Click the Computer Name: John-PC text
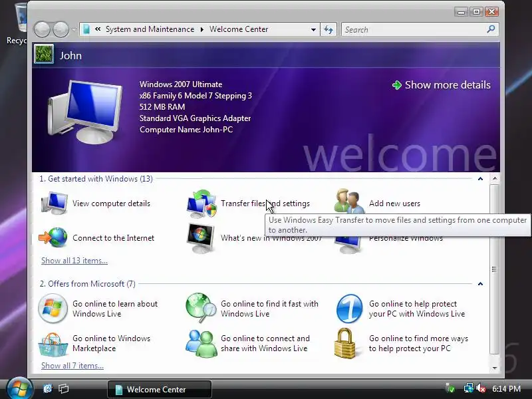532x399 pixels. pos(186,130)
